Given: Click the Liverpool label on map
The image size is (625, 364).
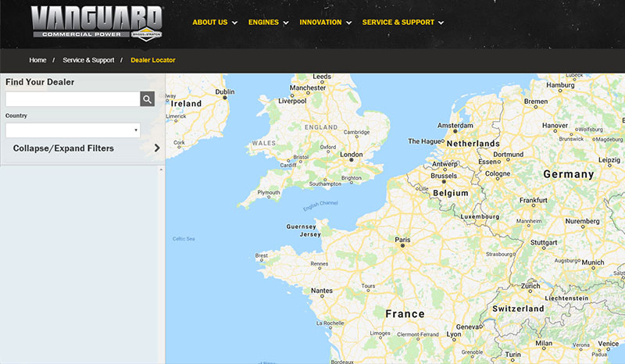Looking at the screenshot, I should click(x=292, y=101).
